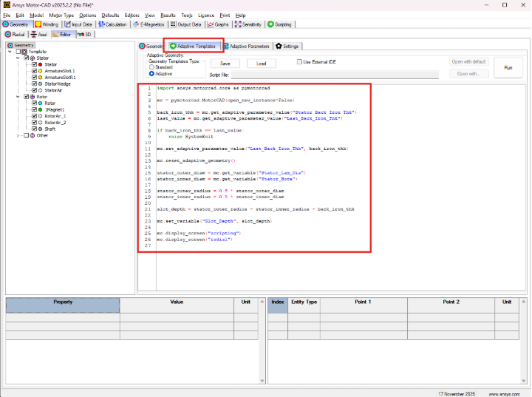
Task: Click the Index column header
Action: pyautogui.click(x=278, y=305)
